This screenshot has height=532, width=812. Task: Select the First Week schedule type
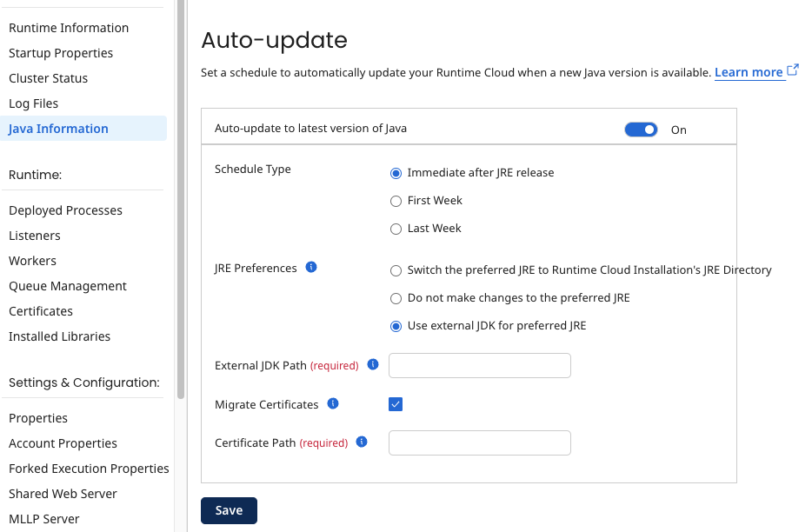(x=396, y=200)
